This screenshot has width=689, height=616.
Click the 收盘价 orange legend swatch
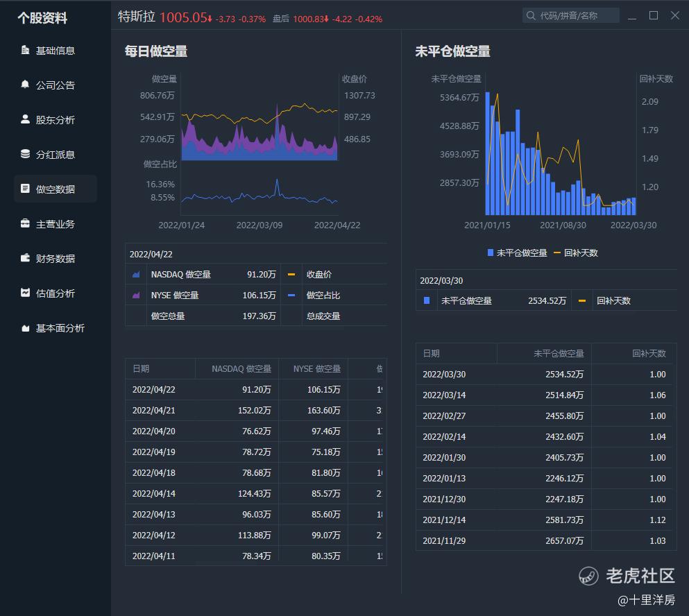click(291, 275)
